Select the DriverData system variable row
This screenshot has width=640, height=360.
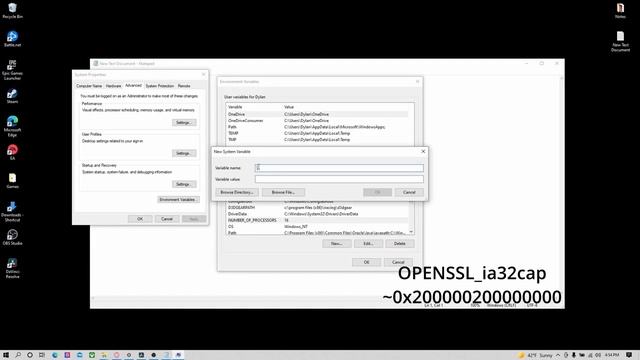click(317, 214)
